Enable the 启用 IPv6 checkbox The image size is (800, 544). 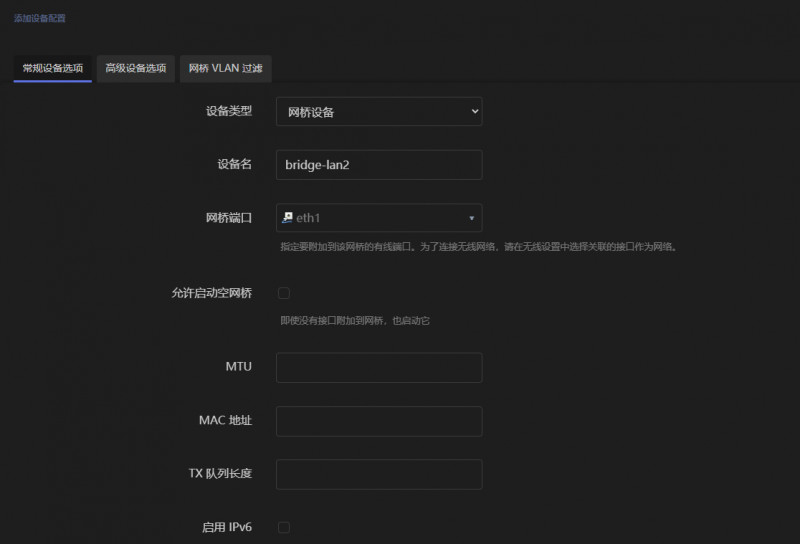pos(284,527)
